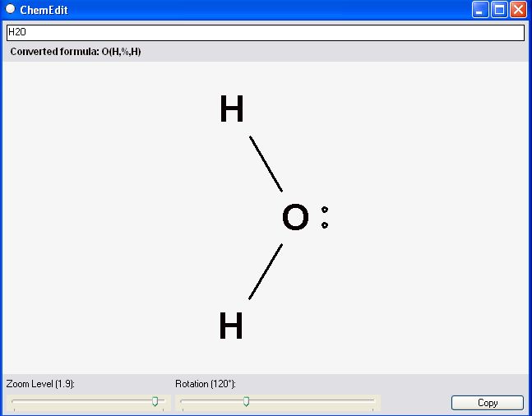Minimize the ChemEdit window
Image resolution: width=532 pixels, height=416 pixels.
click(x=480, y=10)
